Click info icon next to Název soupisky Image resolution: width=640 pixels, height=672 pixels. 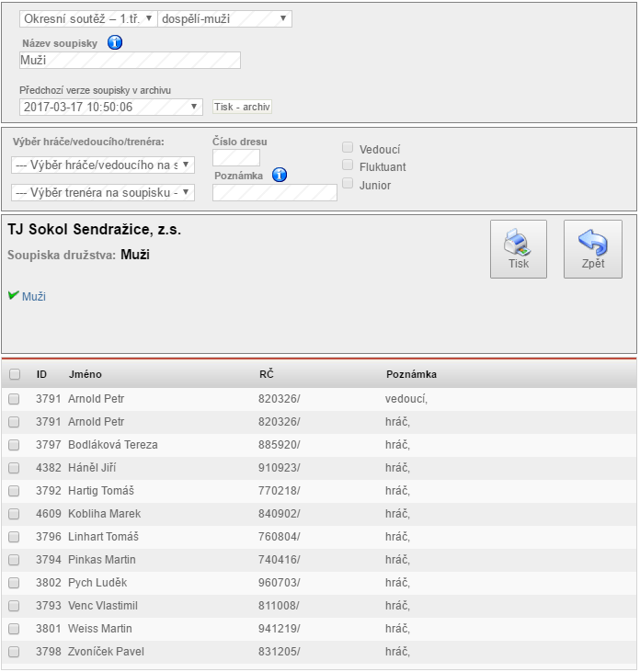coord(115,42)
